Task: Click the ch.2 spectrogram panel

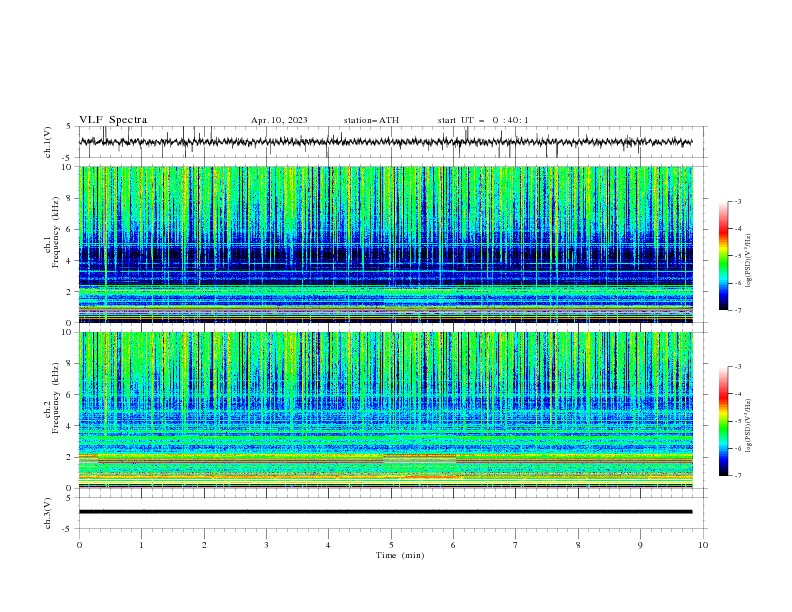Action: 385,410
